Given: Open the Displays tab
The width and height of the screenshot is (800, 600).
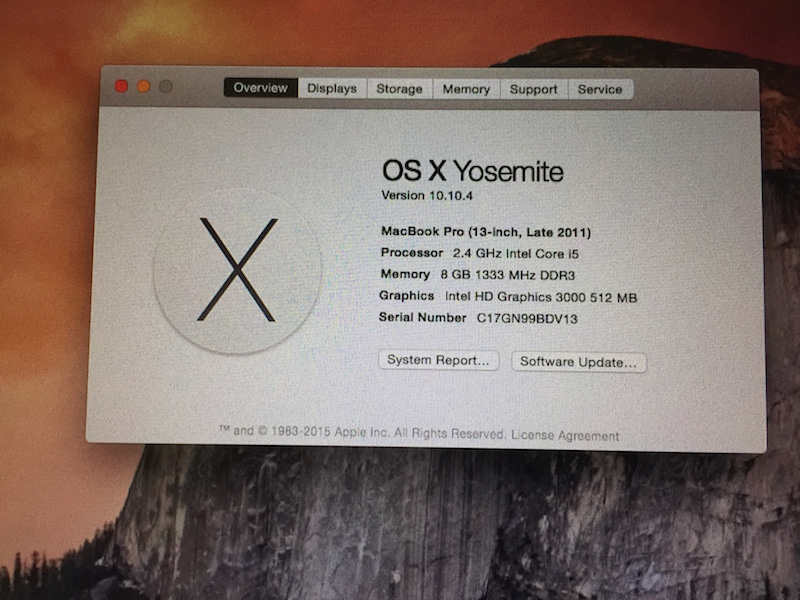Looking at the screenshot, I should coord(332,88).
